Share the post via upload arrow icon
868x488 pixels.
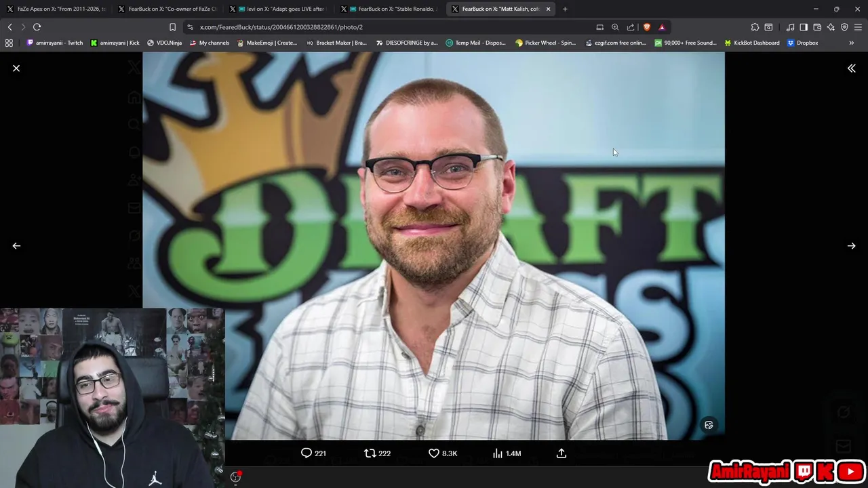coord(561,453)
